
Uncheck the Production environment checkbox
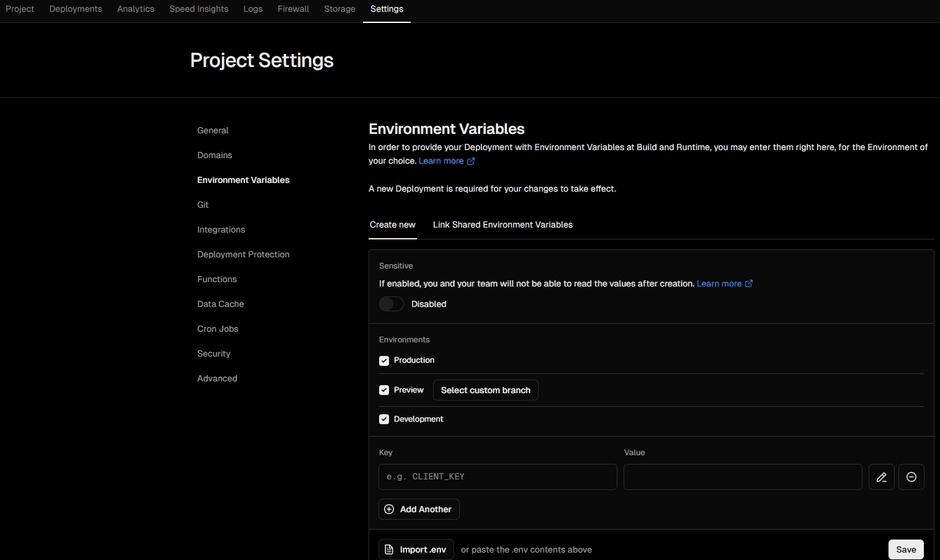click(x=384, y=360)
